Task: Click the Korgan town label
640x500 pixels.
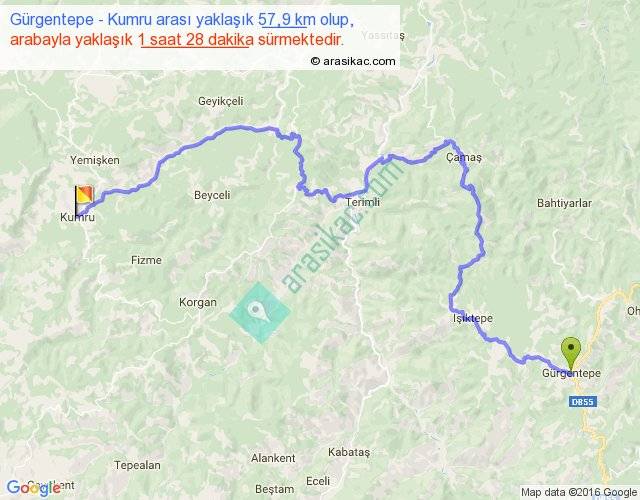Action: [198, 302]
